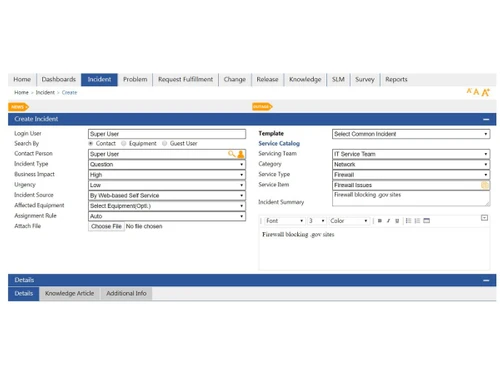Click the Create breadcrumb link

(x=69, y=92)
